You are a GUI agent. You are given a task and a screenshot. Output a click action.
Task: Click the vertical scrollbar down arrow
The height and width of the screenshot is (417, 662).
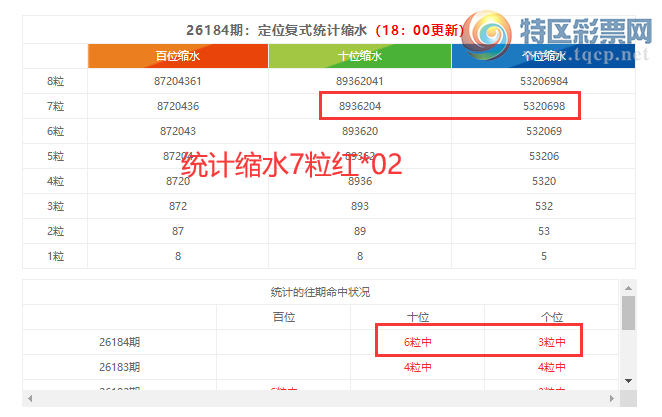pyautogui.click(x=628, y=381)
